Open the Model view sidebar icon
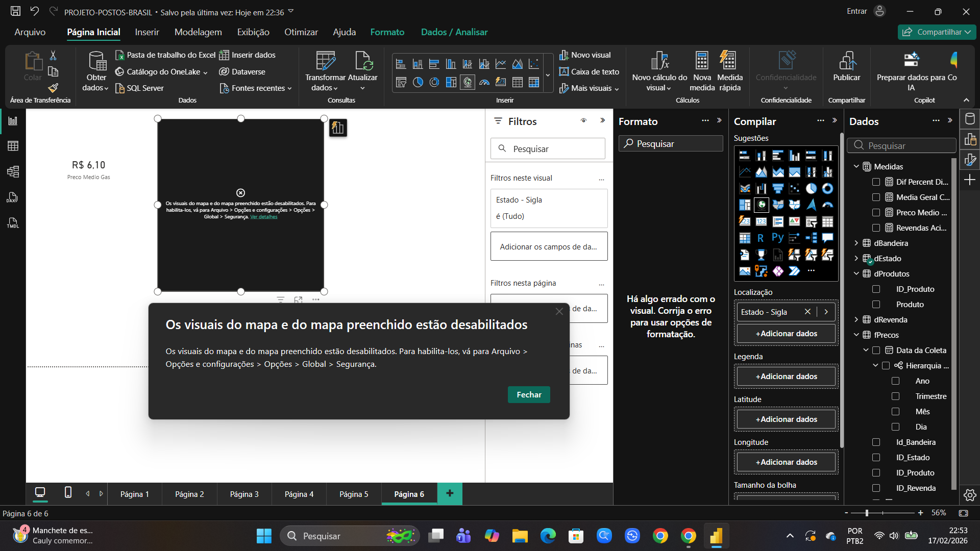This screenshot has width=980, height=551. [13, 172]
